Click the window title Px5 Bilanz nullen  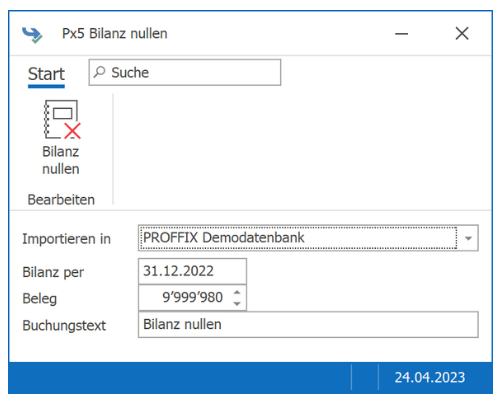pyautogui.click(x=115, y=34)
